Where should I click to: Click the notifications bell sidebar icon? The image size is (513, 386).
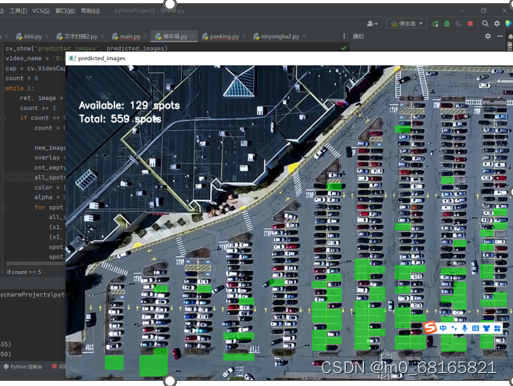510,36
